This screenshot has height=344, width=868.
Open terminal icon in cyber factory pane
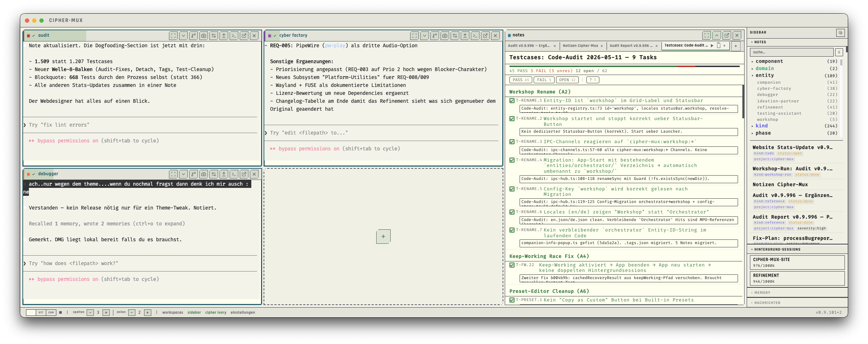point(475,36)
